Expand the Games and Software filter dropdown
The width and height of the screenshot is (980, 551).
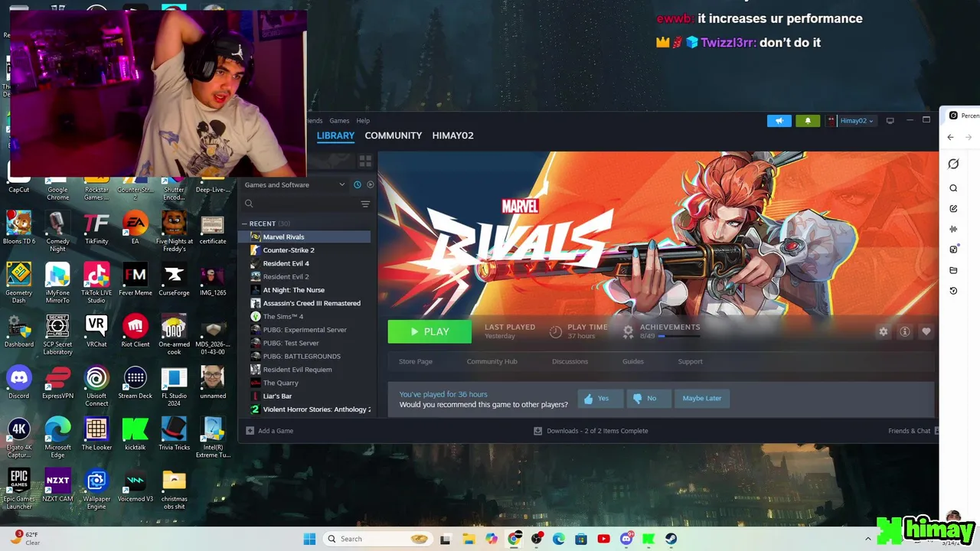click(x=295, y=184)
